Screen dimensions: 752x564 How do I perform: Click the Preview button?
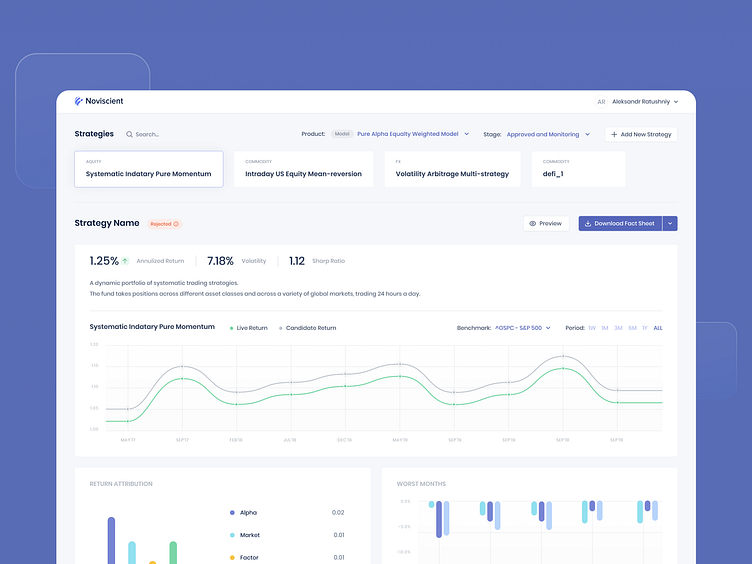point(546,223)
